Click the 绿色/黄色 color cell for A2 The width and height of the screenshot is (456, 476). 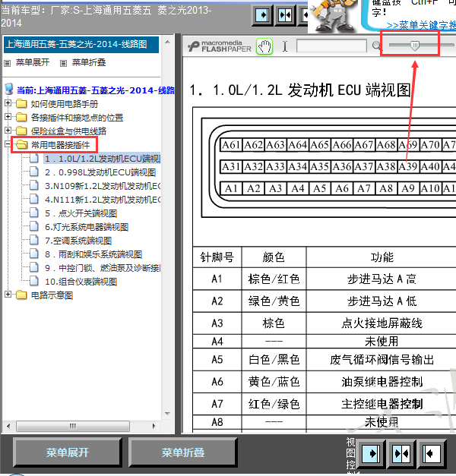(274, 301)
